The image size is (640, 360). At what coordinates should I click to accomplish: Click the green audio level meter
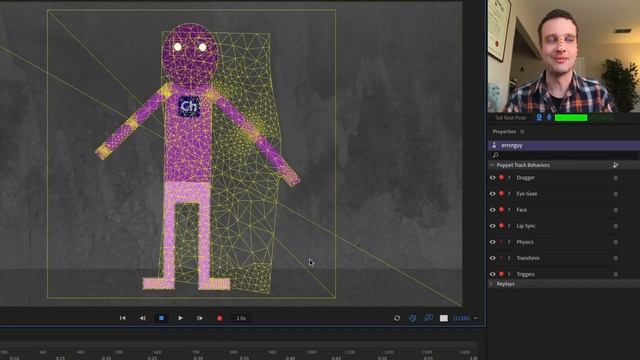pos(571,118)
